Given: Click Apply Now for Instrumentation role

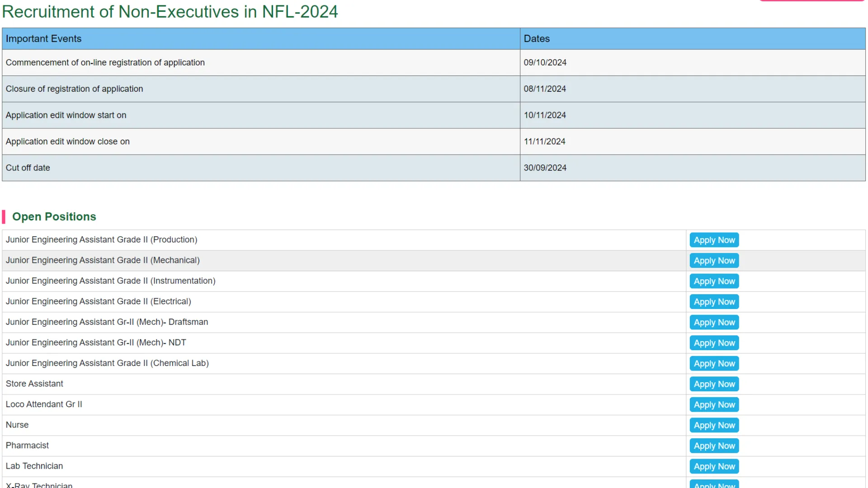Looking at the screenshot, I should (x=714, y=281).
